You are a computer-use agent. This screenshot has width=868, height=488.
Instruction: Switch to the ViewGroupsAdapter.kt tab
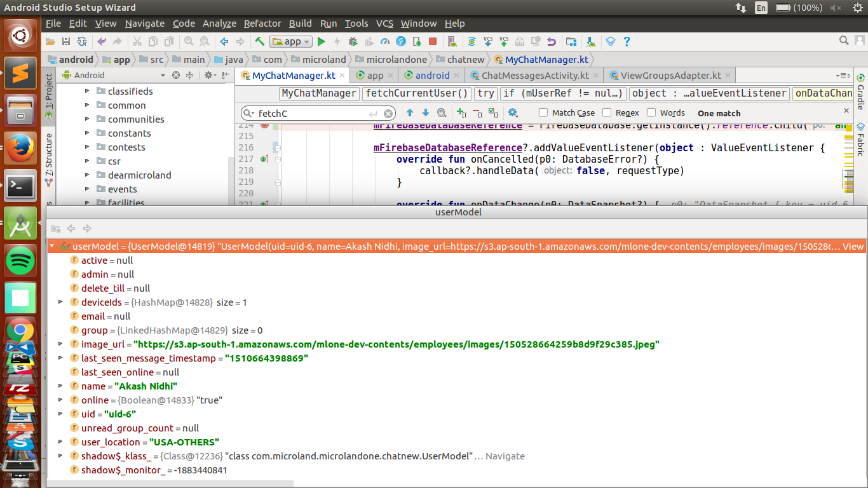[671, 75]
